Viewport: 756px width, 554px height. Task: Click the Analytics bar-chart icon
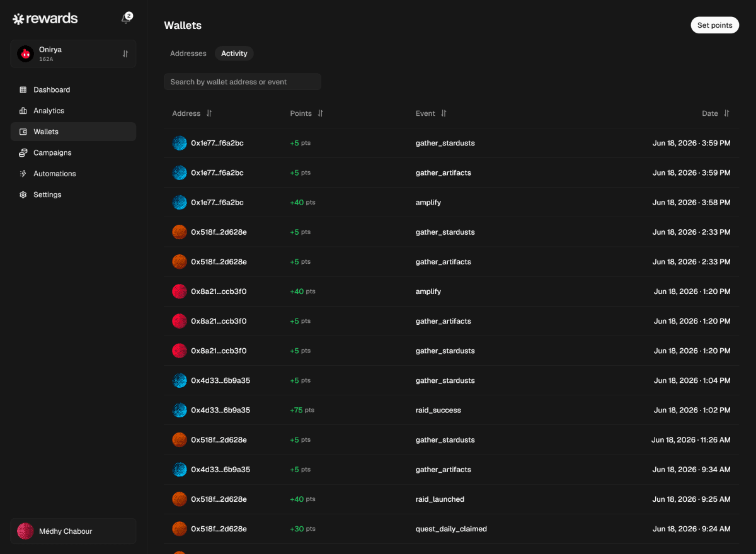(x=23, y=111)
